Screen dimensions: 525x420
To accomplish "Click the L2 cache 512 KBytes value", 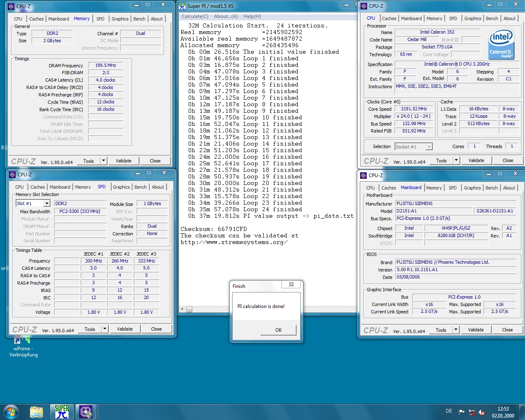I will 479,124.
